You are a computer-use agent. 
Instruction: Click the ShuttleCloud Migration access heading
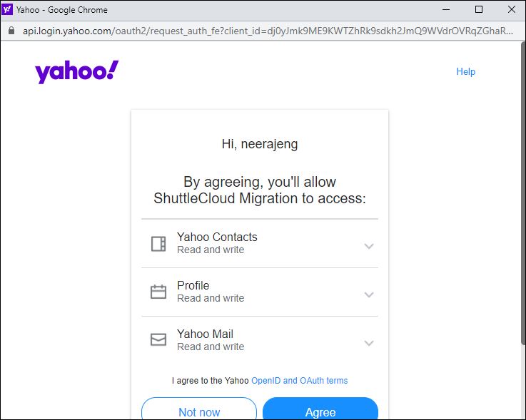click(260, 190)
